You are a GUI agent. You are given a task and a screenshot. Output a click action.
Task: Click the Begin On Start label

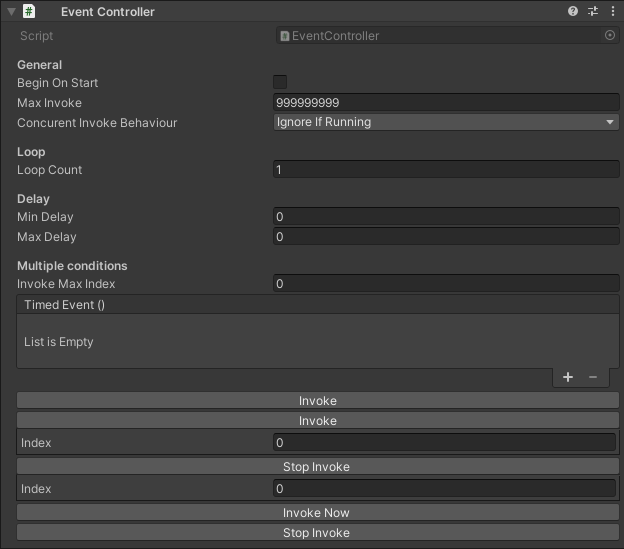(x=57, y=83)
